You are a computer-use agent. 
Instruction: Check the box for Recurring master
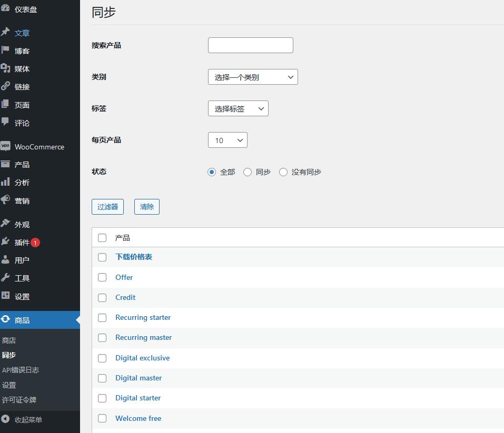click(x=102, y=338)
